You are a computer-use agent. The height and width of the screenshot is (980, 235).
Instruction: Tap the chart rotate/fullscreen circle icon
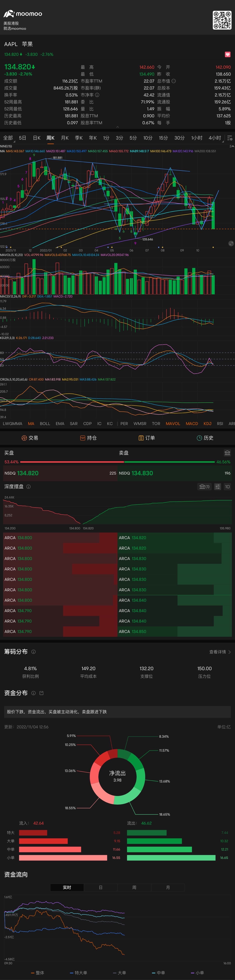coord(231,244)
